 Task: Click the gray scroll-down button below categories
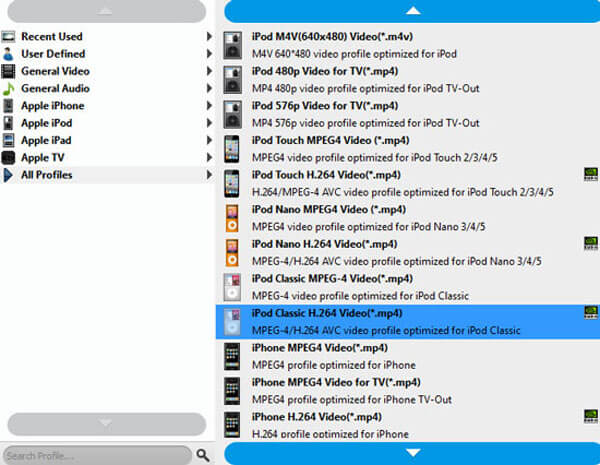pos(107,424)
